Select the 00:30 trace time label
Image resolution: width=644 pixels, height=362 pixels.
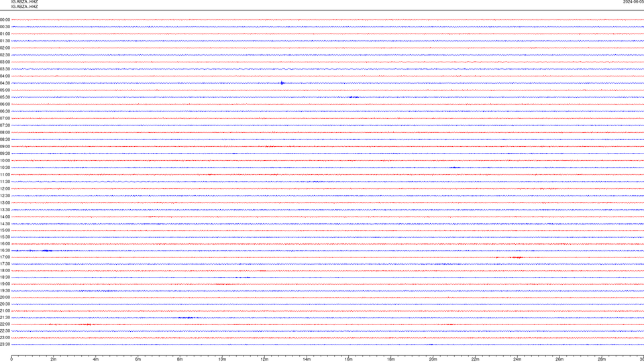[x=5, y=27]
